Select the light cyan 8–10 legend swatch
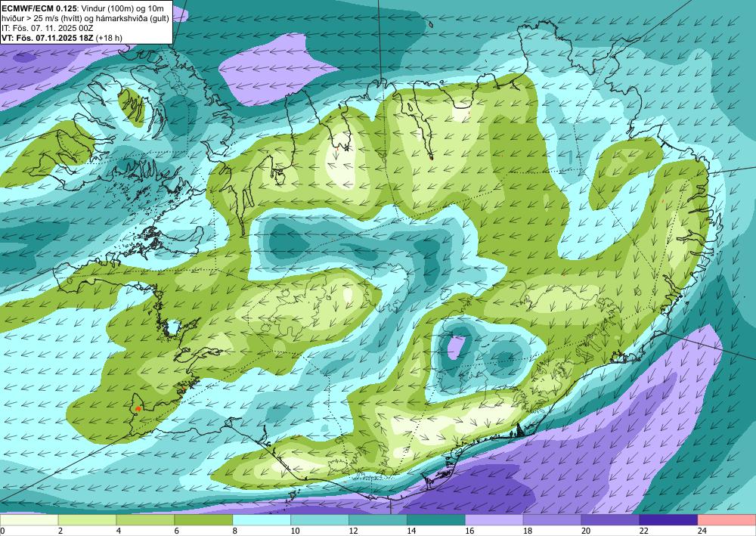Viewport: 756px width, 536px height. tap(262, 520)
